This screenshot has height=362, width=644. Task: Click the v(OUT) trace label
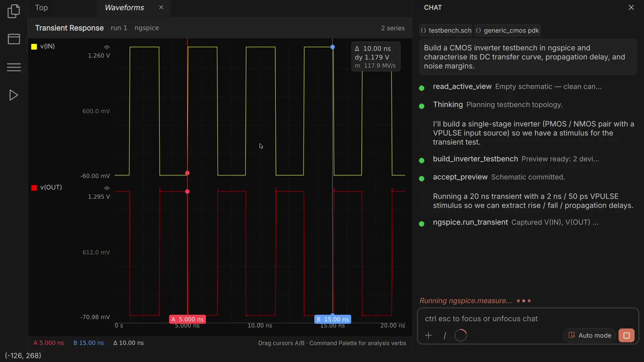51,187
